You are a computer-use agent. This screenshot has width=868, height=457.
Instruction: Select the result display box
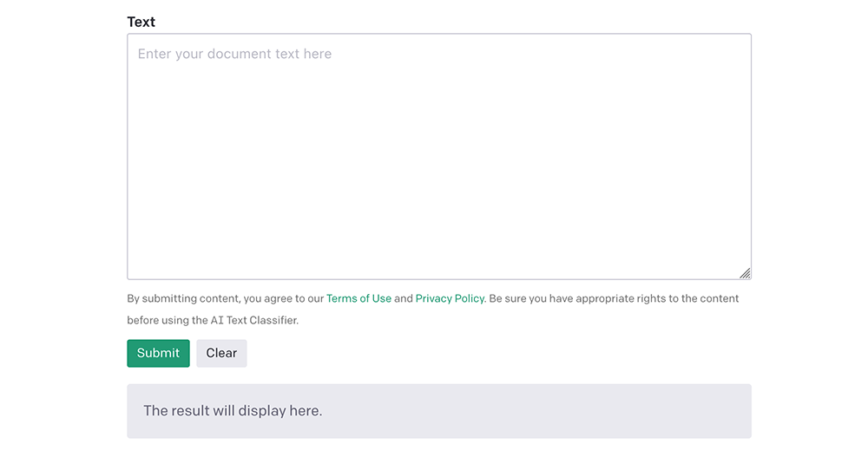(439, 411)
